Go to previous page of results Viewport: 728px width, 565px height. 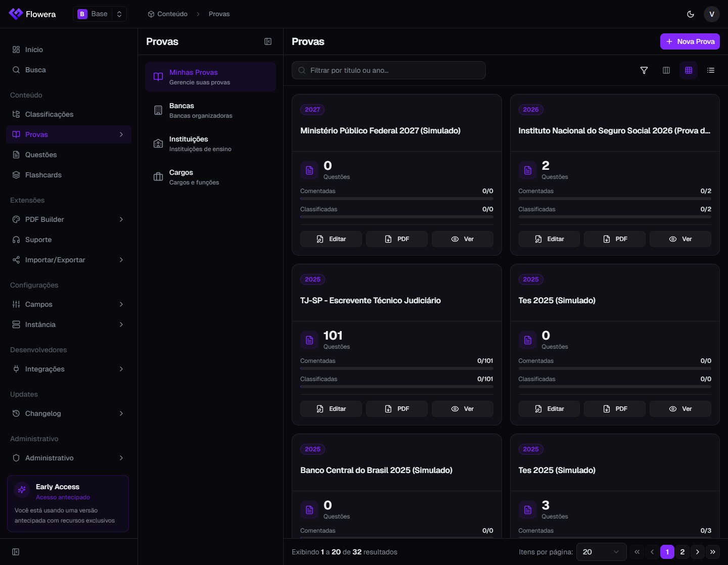point(652,552)
